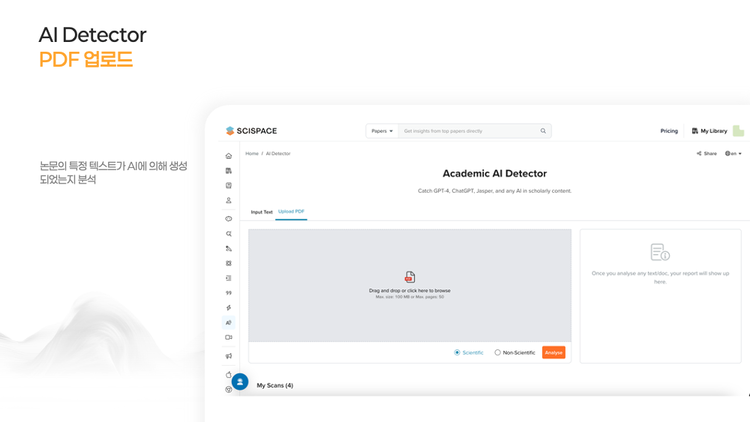The image size is (750, 422).
Task: Click the apple icon near sidebar bottom
Action: pyautogui.click(x=229, y=375)
